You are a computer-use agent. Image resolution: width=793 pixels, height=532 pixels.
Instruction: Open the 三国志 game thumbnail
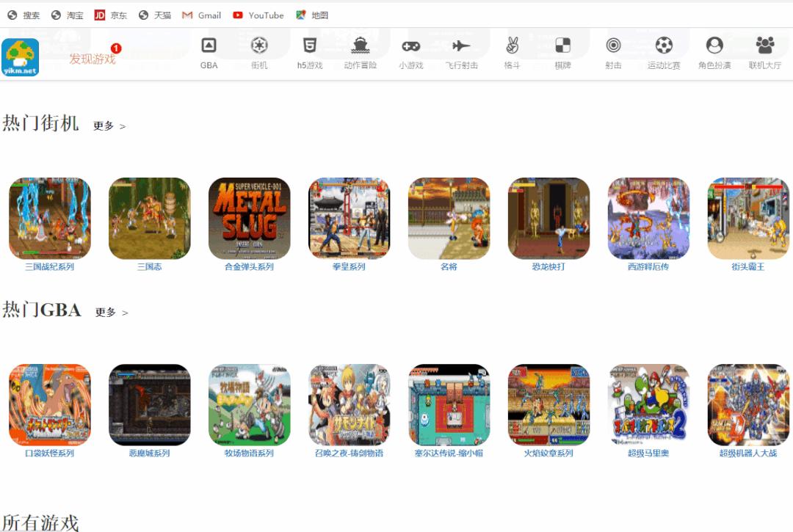pyautogui.click(x=150, y=218)
